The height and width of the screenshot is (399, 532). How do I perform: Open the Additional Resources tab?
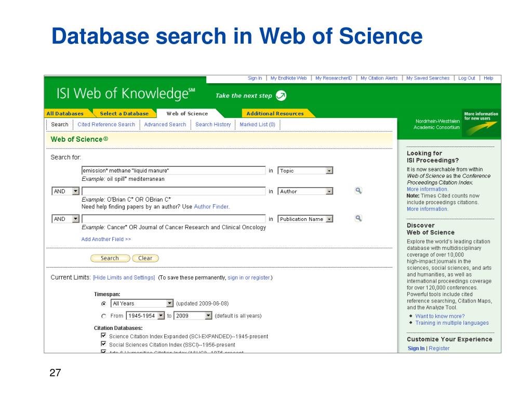pyautogui.click(x=275, y=114)
